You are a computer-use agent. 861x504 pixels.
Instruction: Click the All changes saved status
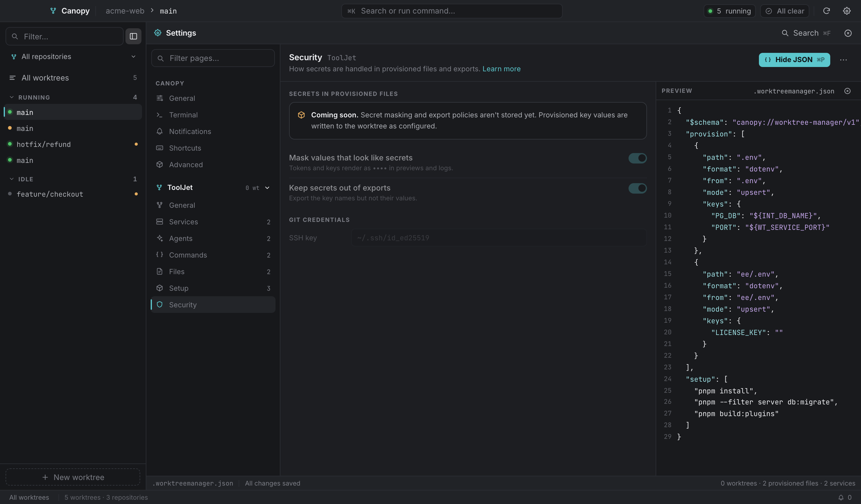coord(272,483)
